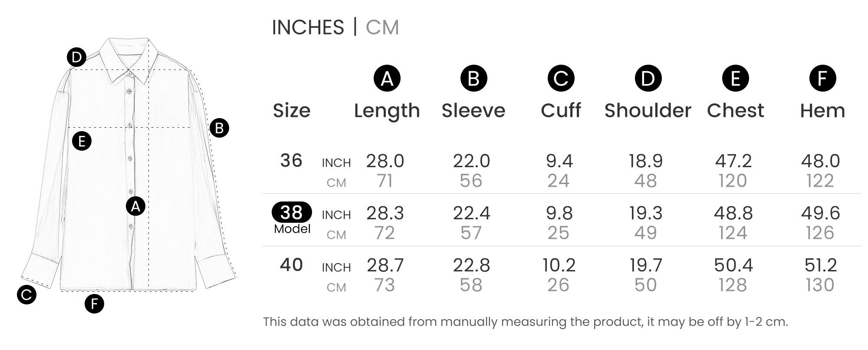Viewport: 868px width, 350px height.
Task: Select the highlighted size 38 Model badge
Action: pyautogui.click(x=292, y=212)
